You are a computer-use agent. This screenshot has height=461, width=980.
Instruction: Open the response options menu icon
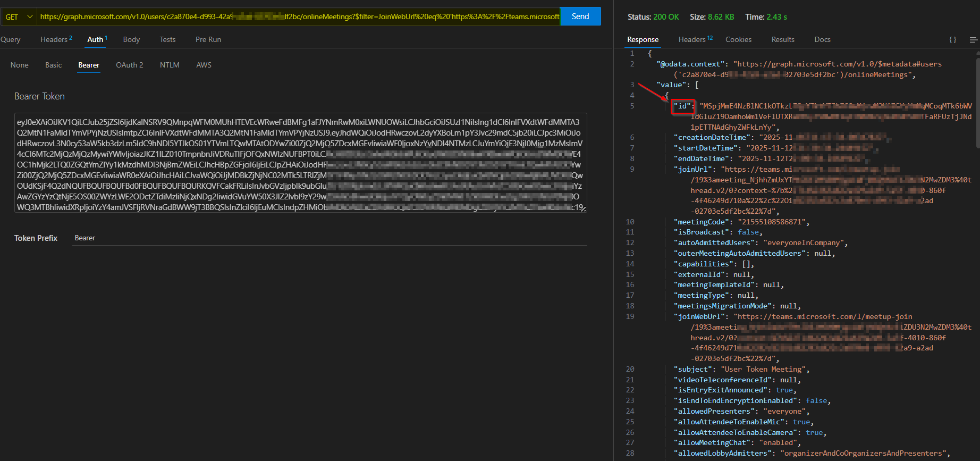pyautogui.click(x=973, y=39)
